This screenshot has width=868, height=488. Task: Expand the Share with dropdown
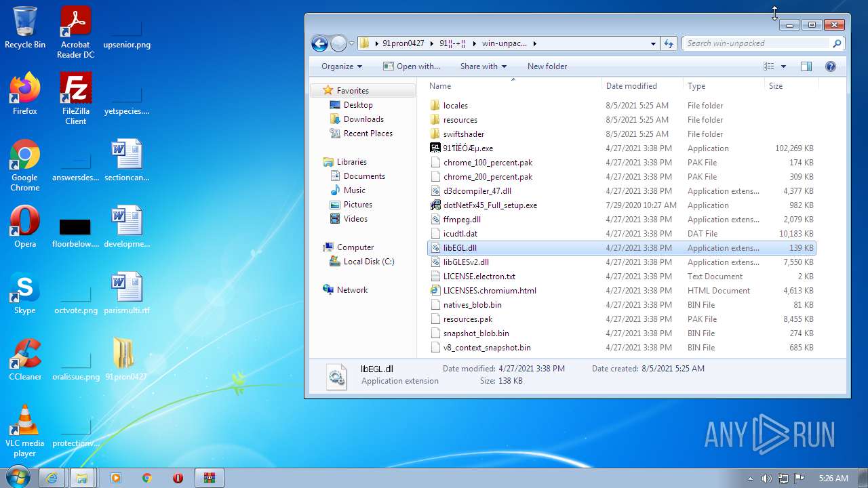pyautogui.click(x=484, y=66)
